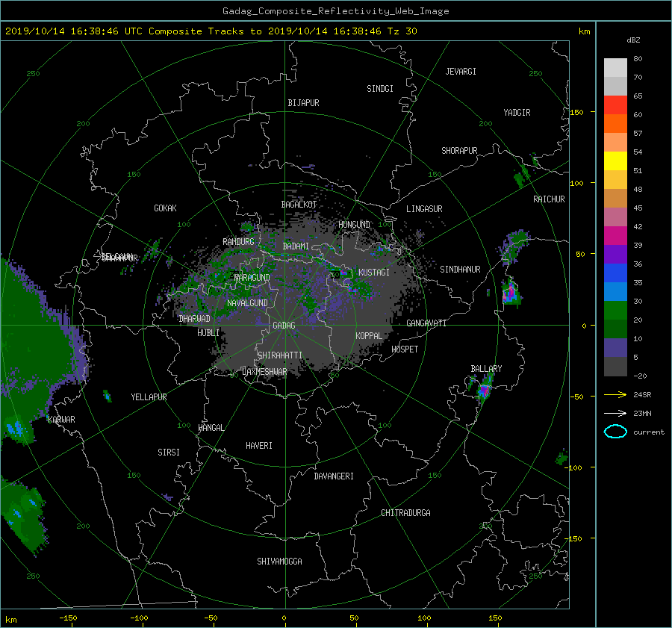The height and width of the screenshot is (628, 672).
Task: Select the BADAMI label
Action: [x=296, y=246]
